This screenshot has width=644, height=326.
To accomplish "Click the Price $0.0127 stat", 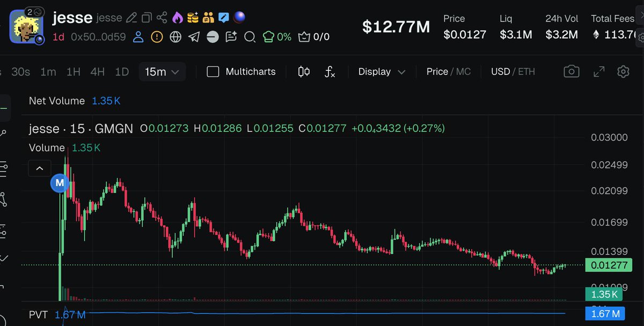I will (x=465, y=27).
